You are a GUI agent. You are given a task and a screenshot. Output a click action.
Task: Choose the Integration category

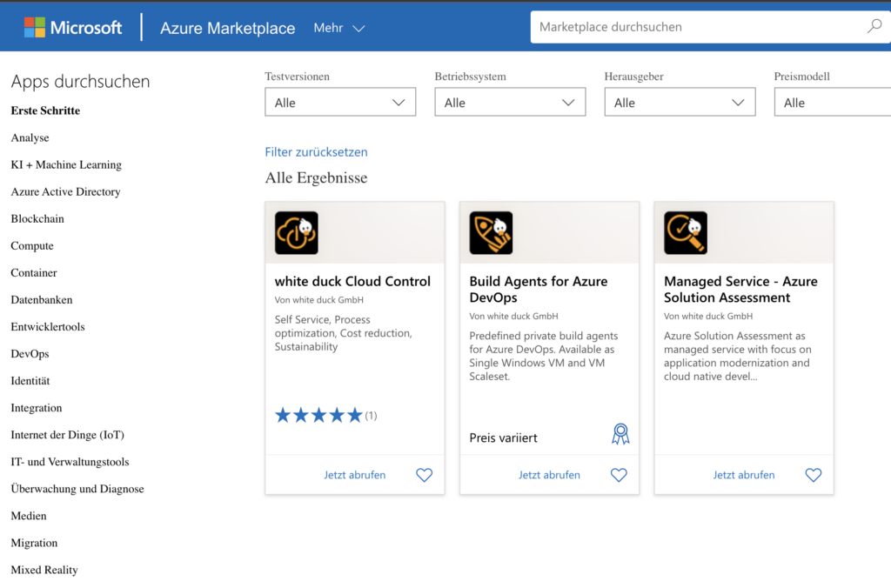click(x=37, y=408)
